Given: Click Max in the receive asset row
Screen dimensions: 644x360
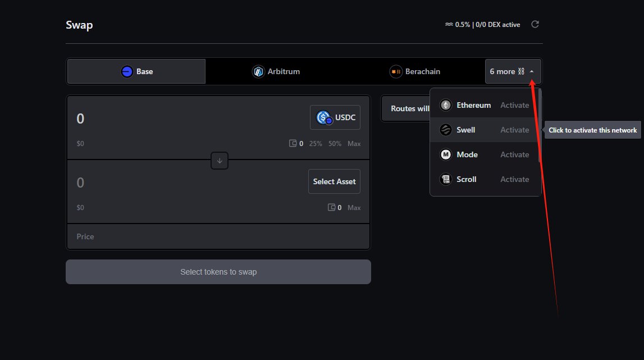Looking at the screenshot, I should pyautogui.click(x=354, y=208).
